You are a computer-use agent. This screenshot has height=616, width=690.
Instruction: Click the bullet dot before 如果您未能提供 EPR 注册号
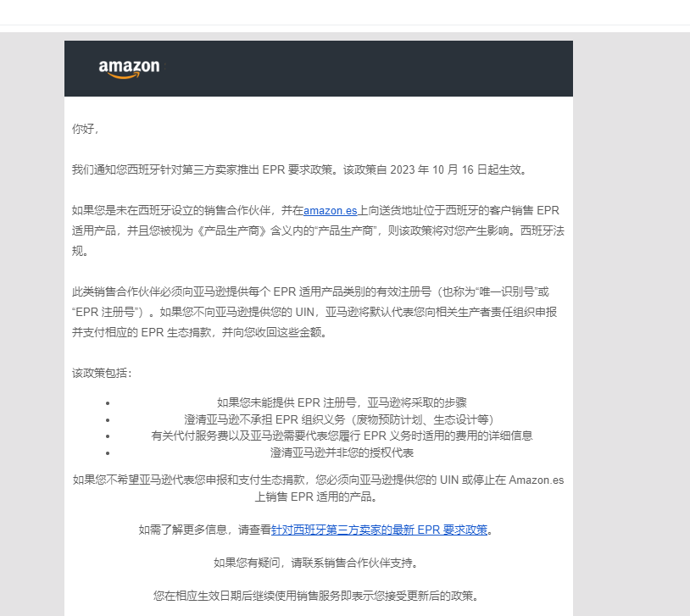108,403
